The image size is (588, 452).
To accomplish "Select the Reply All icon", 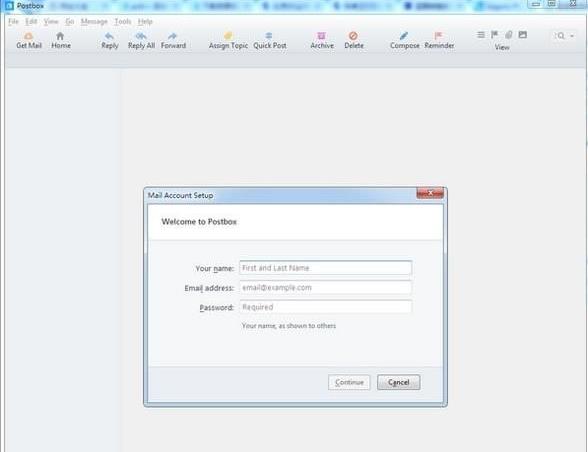I will 141,36.
